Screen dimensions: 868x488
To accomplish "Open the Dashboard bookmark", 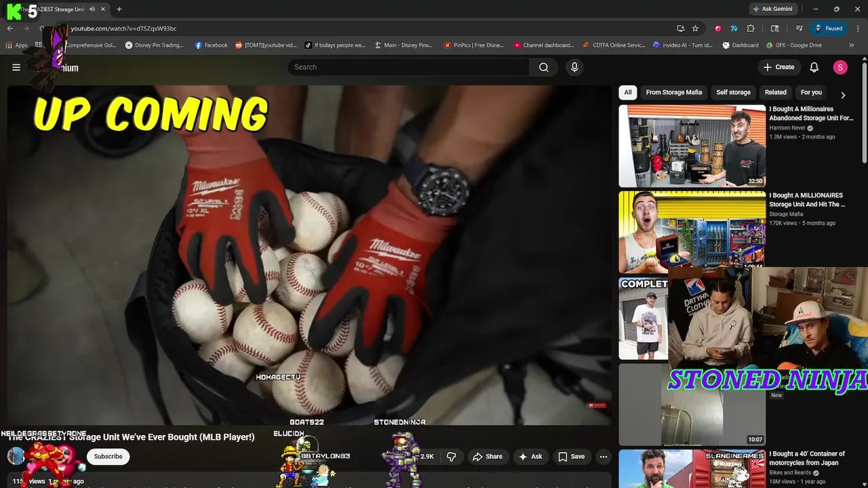I will pos(741,45).
